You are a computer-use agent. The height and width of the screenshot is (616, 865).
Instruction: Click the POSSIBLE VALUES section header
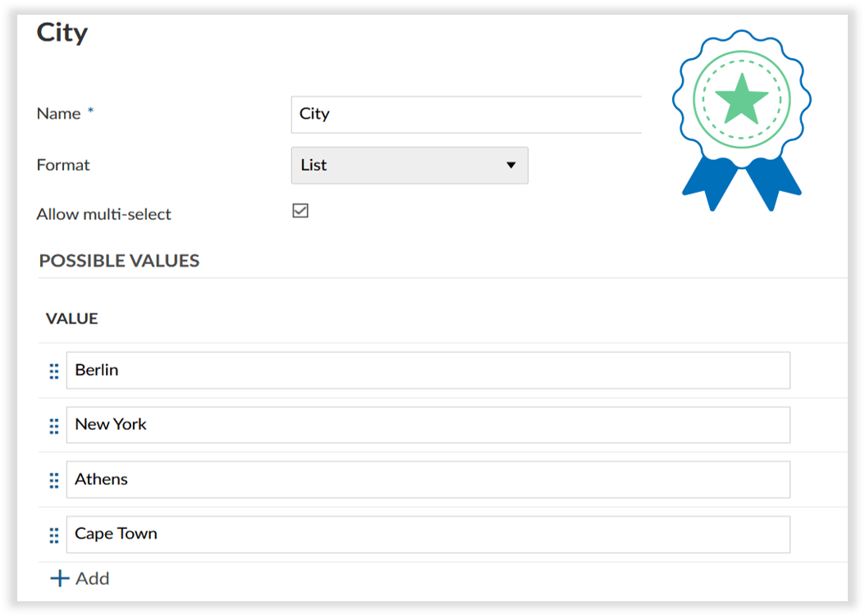118,260
